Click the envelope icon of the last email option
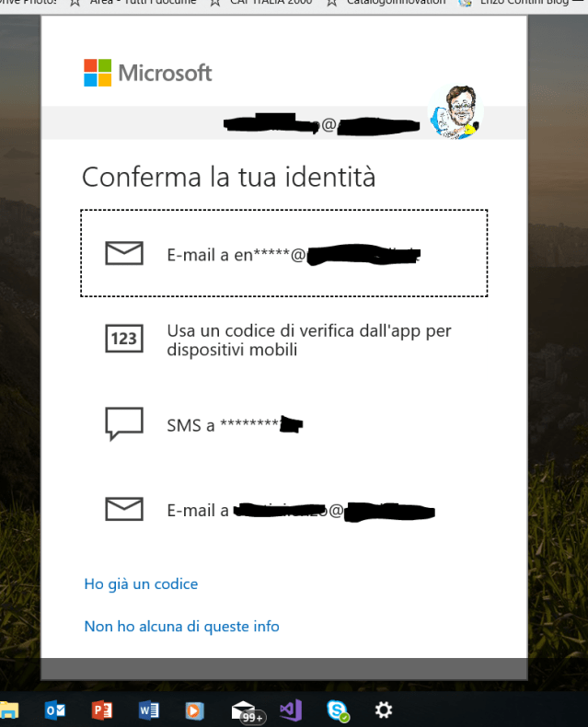588x727 pixels. click(x=124, y=509)
